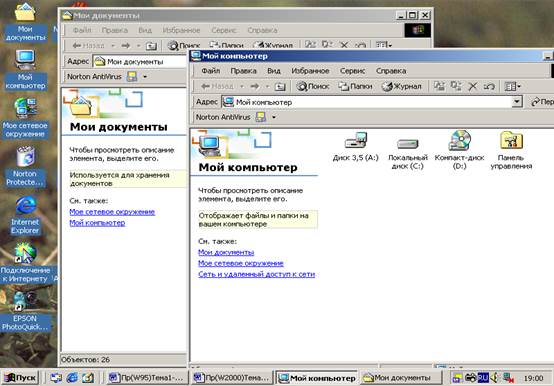
Task: Follow Мой компьютер link in Мои документы window
Action: [97, 222]
